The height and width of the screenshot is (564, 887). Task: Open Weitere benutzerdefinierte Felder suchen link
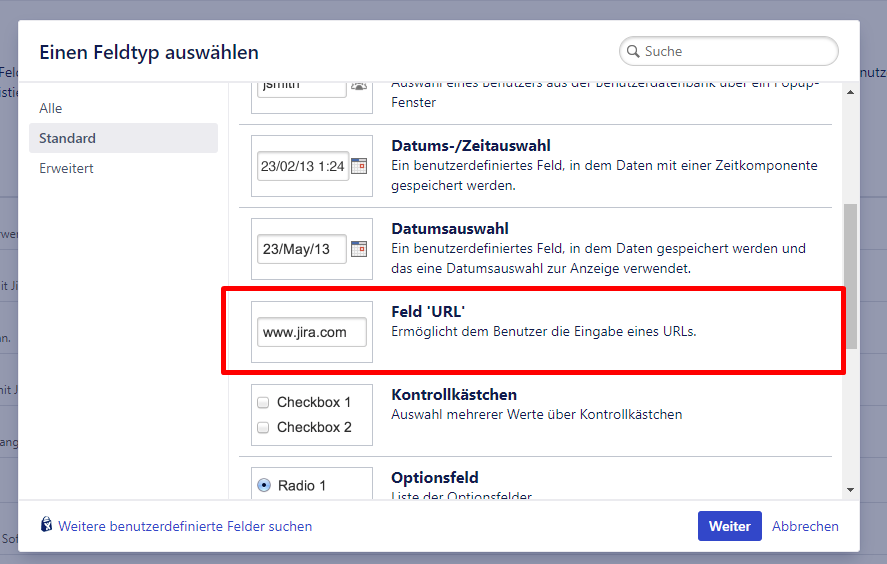(185, 526)
